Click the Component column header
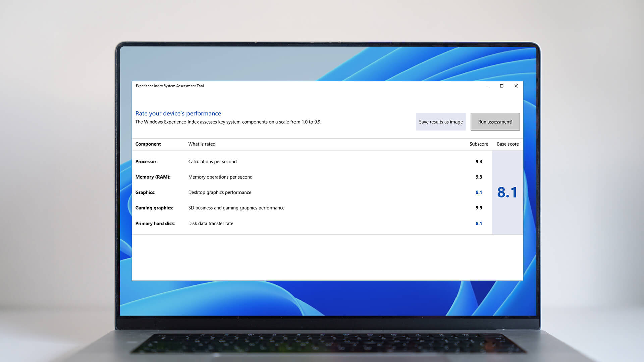This screenshot has height=362, width=644. [x=148, y=144]
